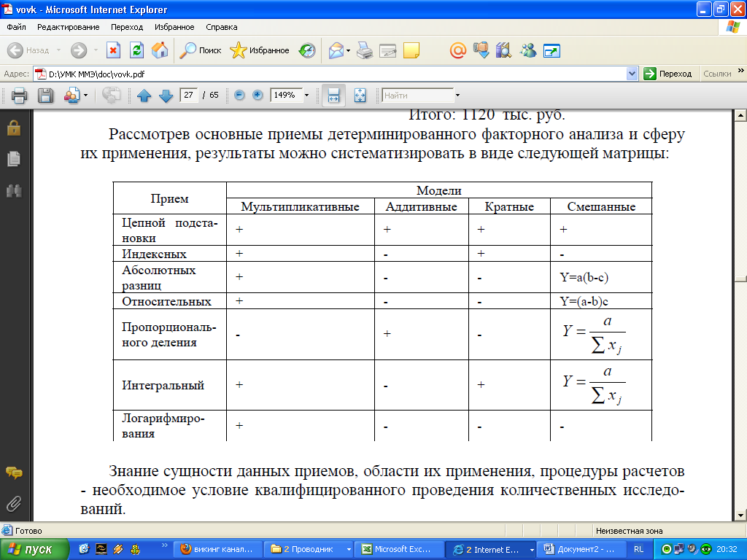The width and height of the screenshot is (747, 560).
Task: Open the Справка menu
Action: tap(222, 27)
